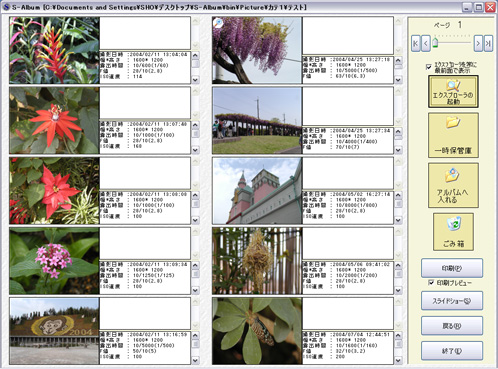Click the butterfly photo info scroll-down arrow
The image size is (498, 369).
coord(398,360)
